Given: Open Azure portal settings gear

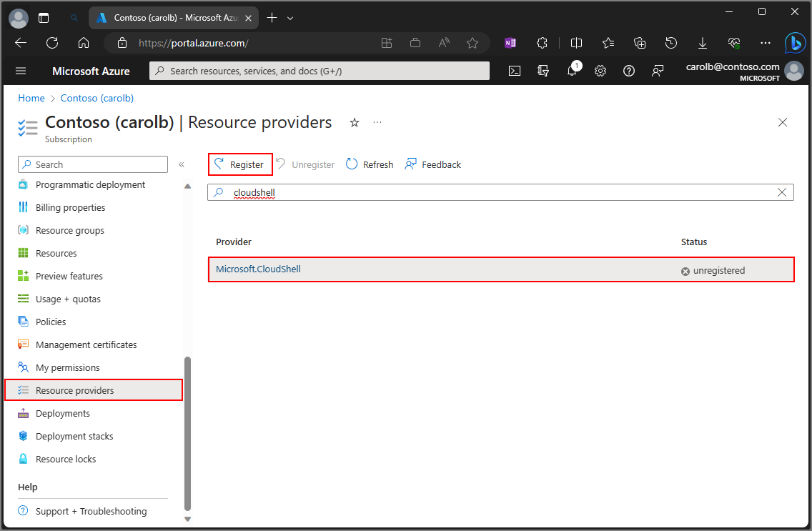Looking at the screenshot, I should (x=600, y=71).
